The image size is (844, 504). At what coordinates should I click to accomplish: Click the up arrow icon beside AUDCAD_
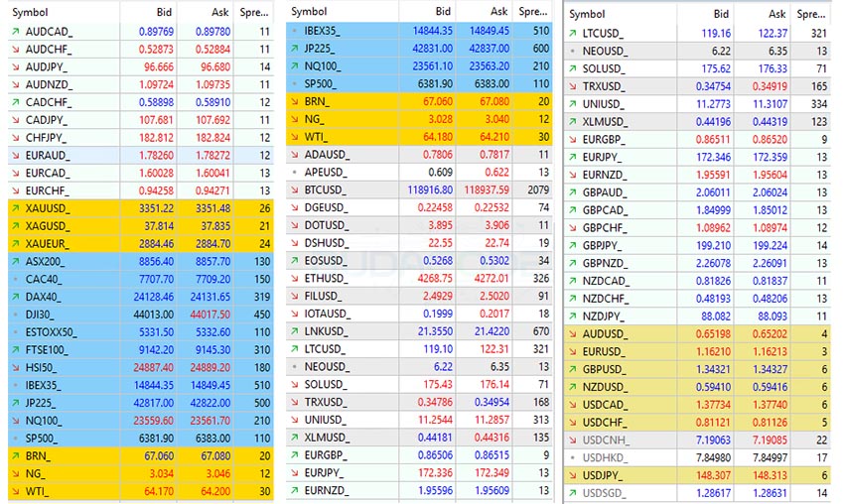pos(16,32)
